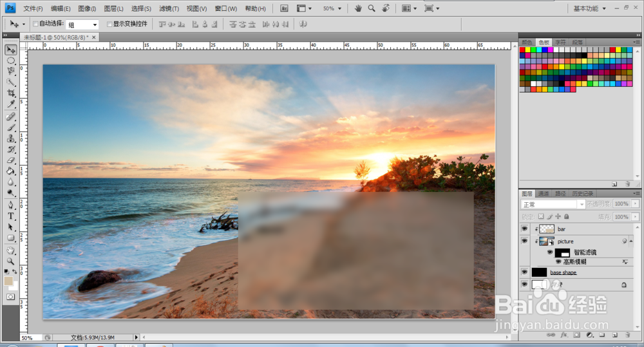644x347 pixels.
Task: Open the fill slider arrow
Action: [636, 216]
